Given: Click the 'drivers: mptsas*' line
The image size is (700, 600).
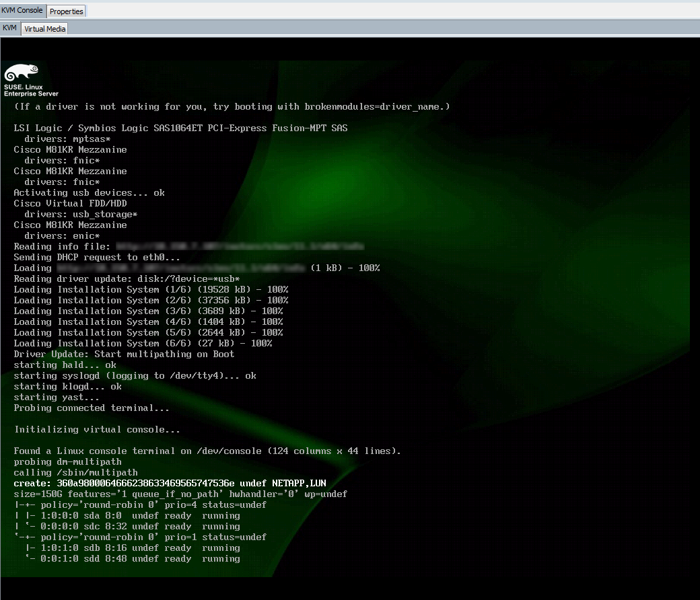Looking at the screenshot, I should [67, 139].
